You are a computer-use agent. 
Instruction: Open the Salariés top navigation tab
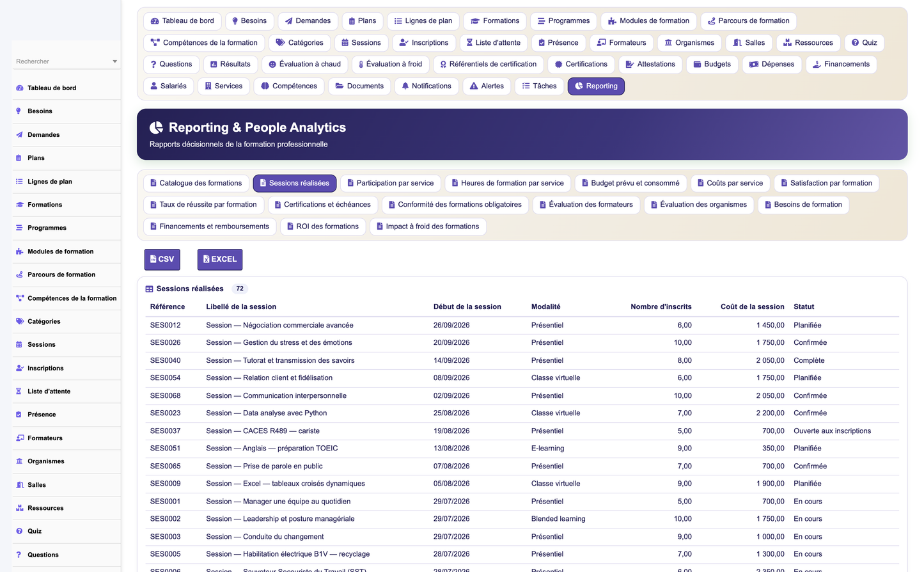tap(169, 86)
